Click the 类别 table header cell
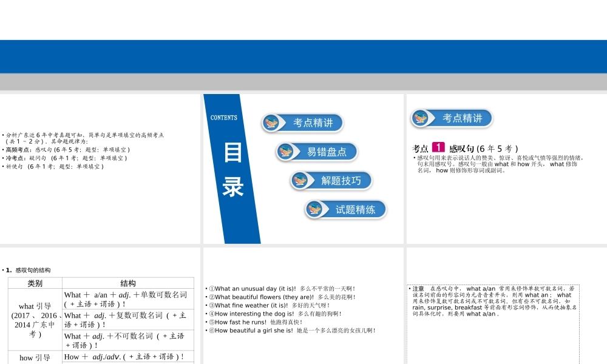The height and width of the screenshot is (364, 607). [35, 283]
